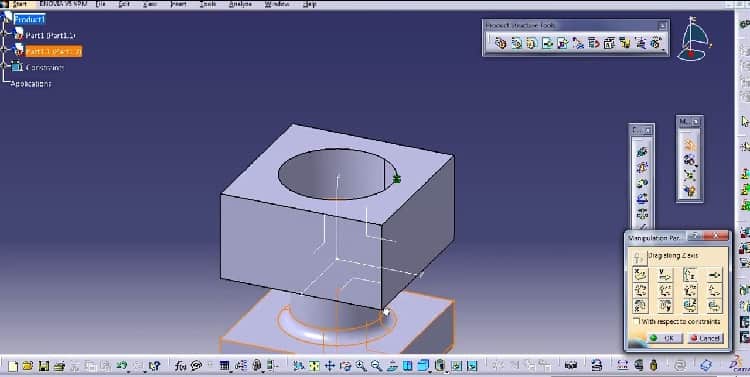Click third icon in floating C toolbar
Viewport: 750px width, 377px height.
pos(642,183)
